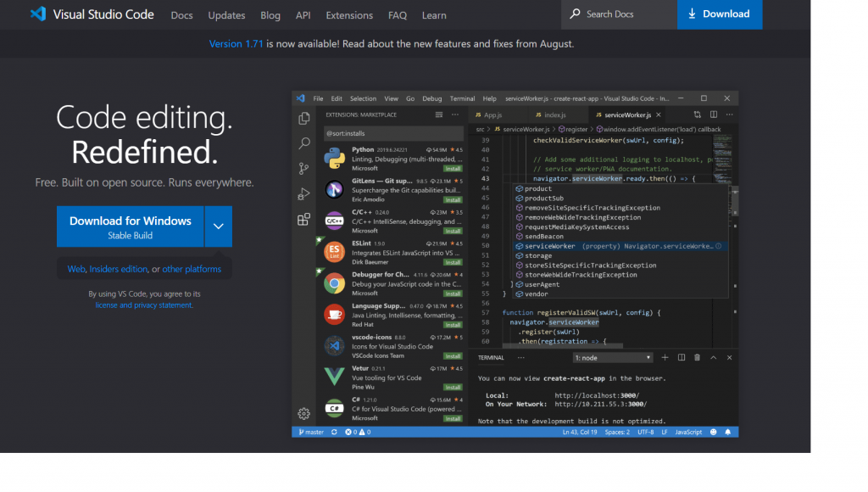This screenshot has width=868, height=492.
Task: Open Source Control icon in activity bar
Action: pos(304,169)
